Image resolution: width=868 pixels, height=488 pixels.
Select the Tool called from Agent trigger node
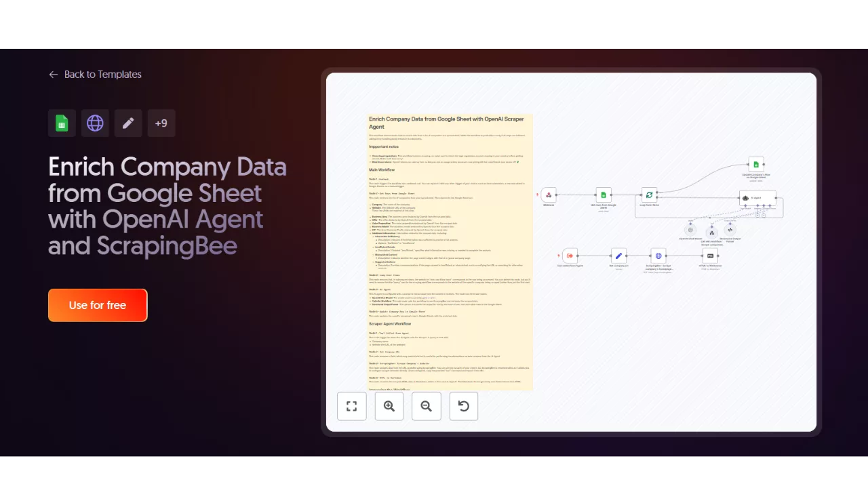570,256
